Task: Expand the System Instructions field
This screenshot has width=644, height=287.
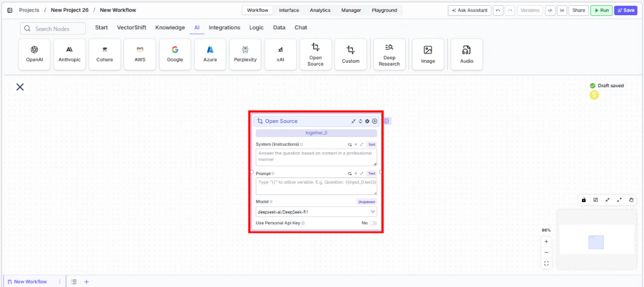Action: coord(362,144)
